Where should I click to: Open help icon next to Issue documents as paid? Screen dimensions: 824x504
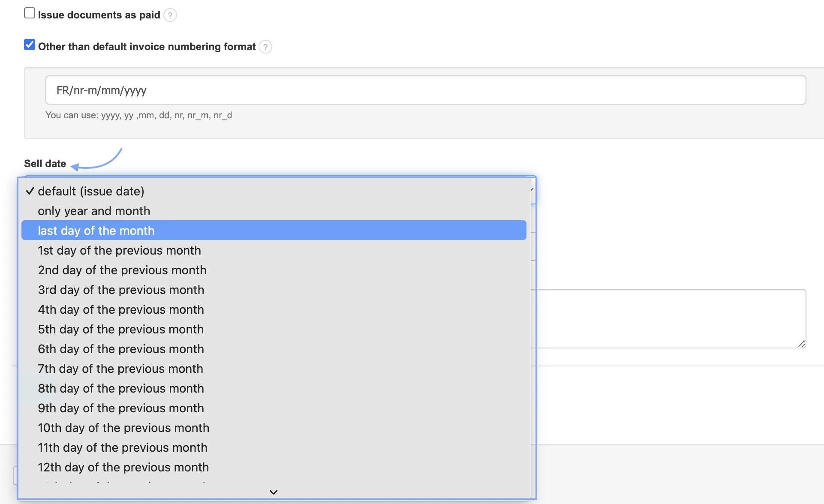170,15
